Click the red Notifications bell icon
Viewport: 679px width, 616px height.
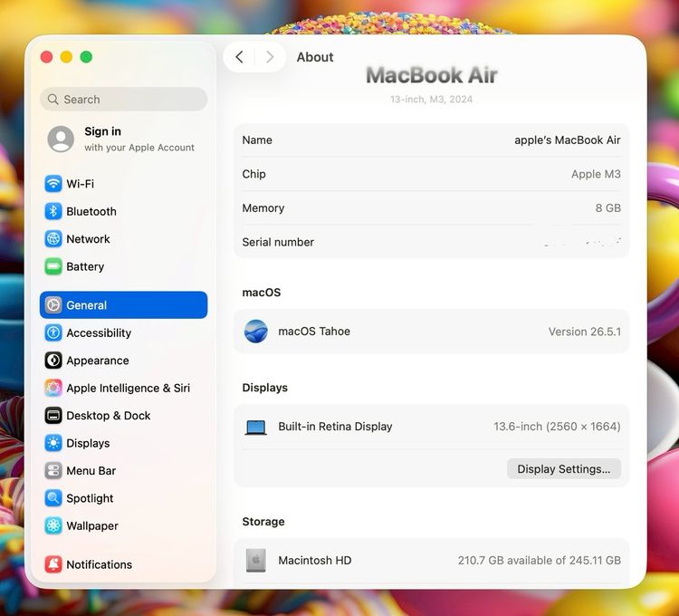pyautogui.click(x=53, y=564)
